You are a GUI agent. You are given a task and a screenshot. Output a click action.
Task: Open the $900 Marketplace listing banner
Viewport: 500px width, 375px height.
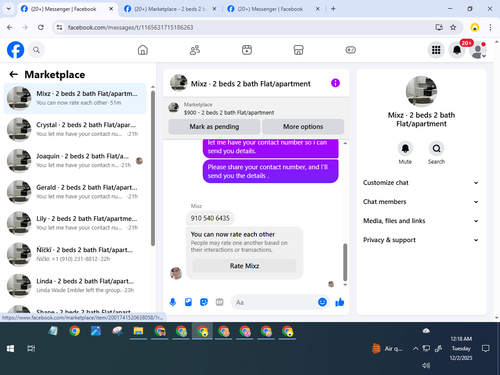(256, 108)
